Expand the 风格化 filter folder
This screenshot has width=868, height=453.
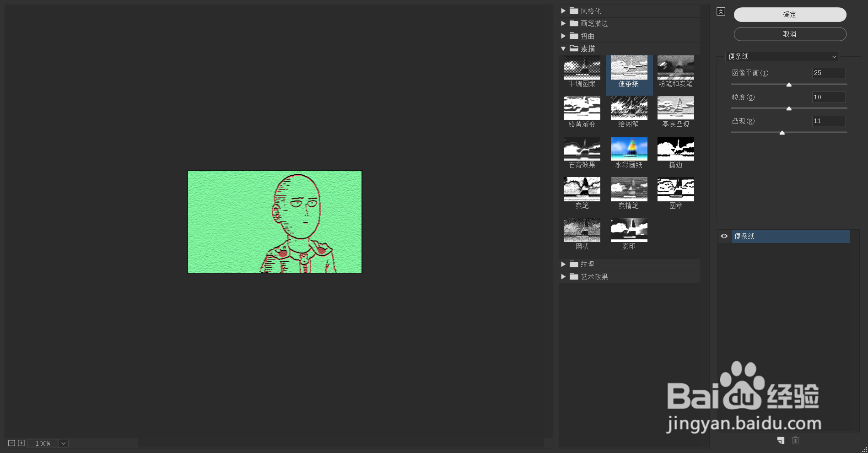tap(563, 11)
